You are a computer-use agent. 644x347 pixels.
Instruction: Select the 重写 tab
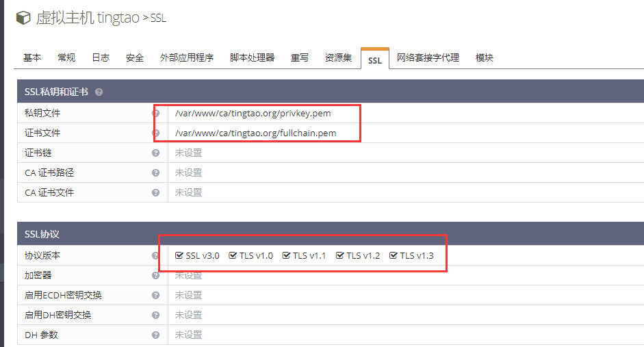299,58
